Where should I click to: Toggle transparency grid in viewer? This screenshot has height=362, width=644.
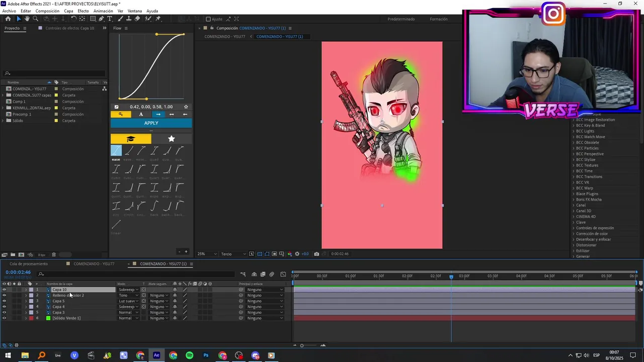pos(260,254)
